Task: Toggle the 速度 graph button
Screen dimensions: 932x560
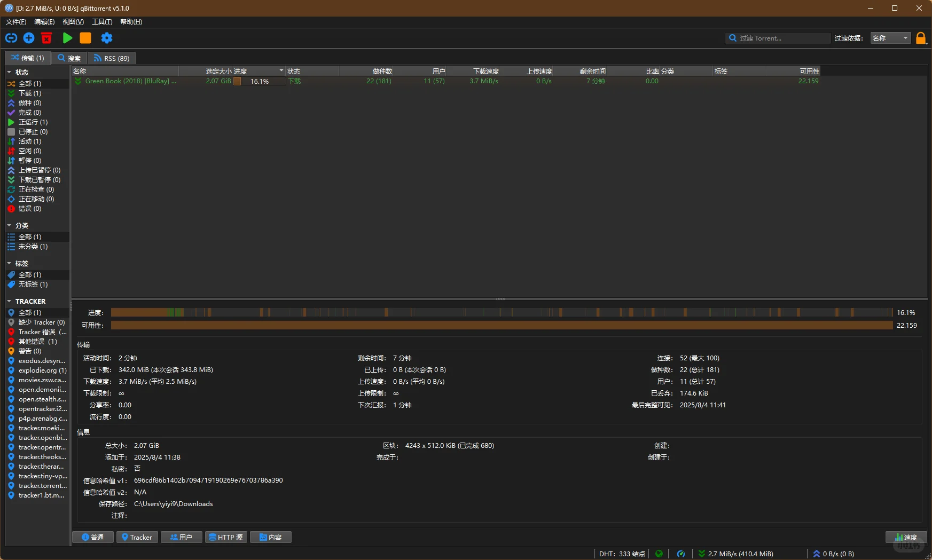Action: tap(906, 537)
